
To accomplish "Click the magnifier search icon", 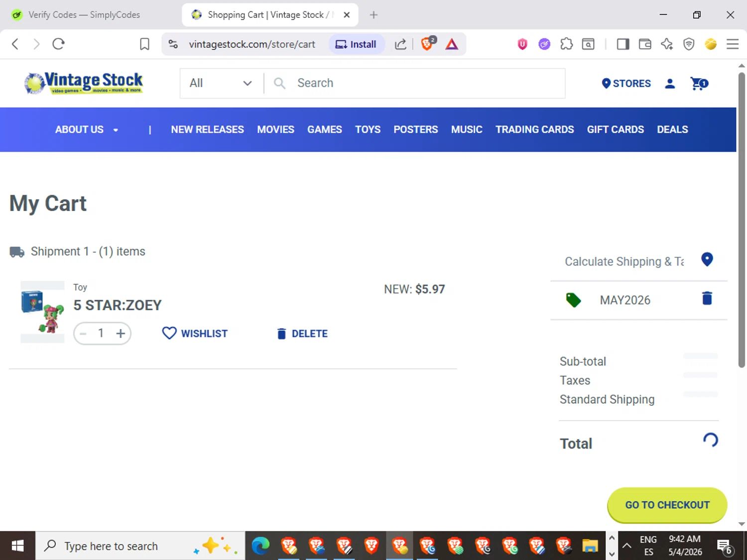I will pos(280,83).
